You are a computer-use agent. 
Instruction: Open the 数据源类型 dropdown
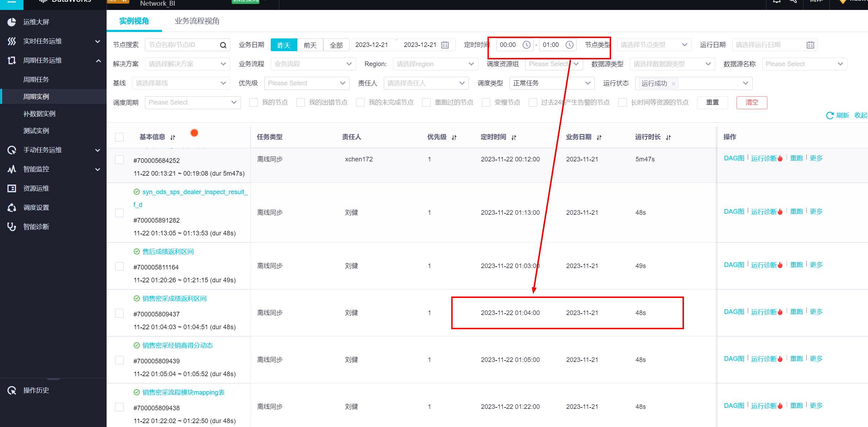(672, 64)
